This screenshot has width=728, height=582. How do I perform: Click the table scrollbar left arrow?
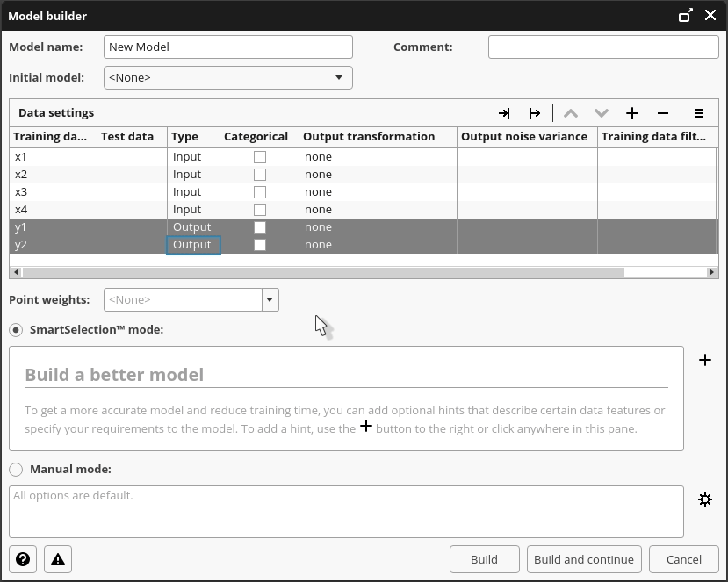[16, 272]
